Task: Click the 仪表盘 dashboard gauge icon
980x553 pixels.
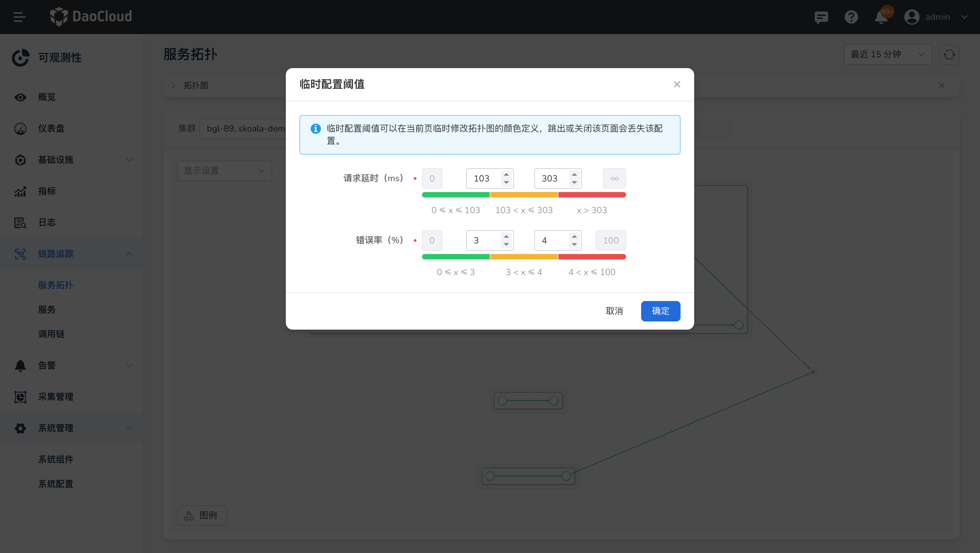Action: 20,129
